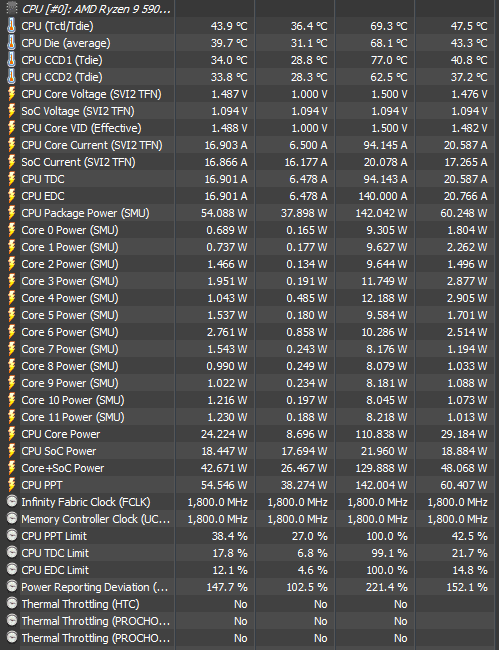Click lightning icon beside SoC Current (SVI2 TFN)
The height and width of the screenshot is (650, 499).
click(12, 162)
